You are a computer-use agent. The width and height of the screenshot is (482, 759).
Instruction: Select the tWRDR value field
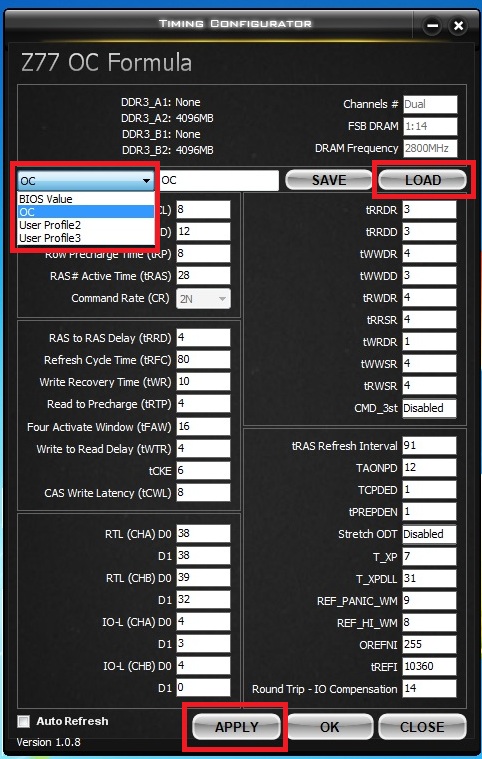pos(429,342)
